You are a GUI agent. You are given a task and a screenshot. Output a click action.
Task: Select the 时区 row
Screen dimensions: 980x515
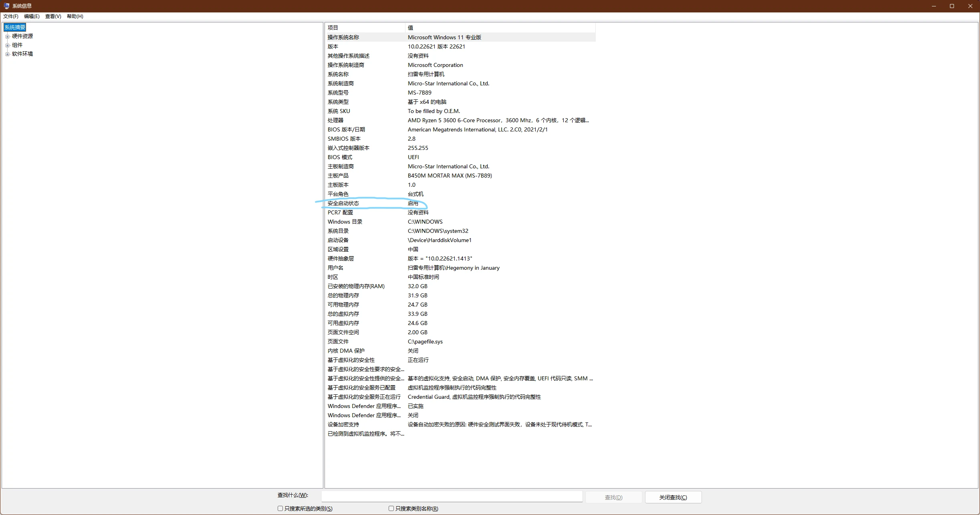(x=460, y=277)
